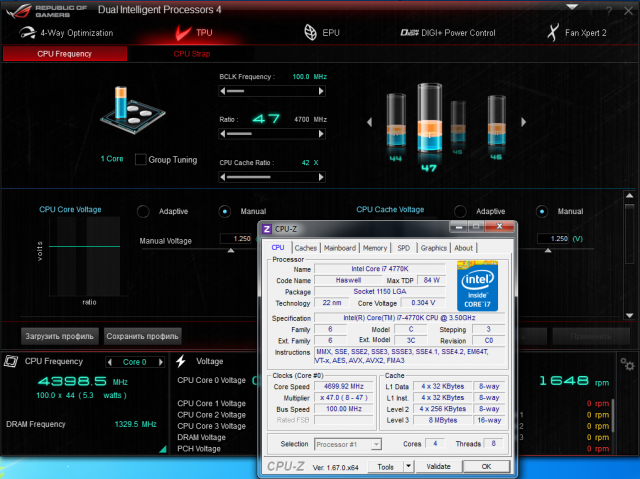Click the BCLK Frequency slider track

pos(272,91)
